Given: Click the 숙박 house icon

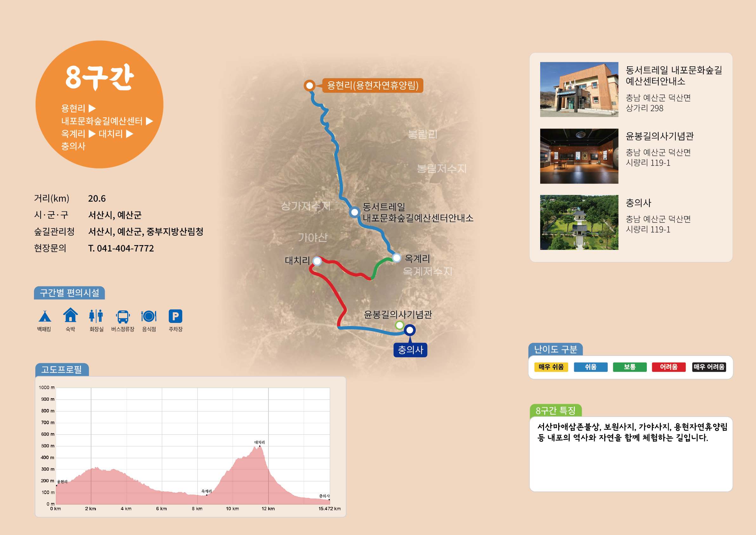Looking at the screenshot, I should [x=70, y=315].
